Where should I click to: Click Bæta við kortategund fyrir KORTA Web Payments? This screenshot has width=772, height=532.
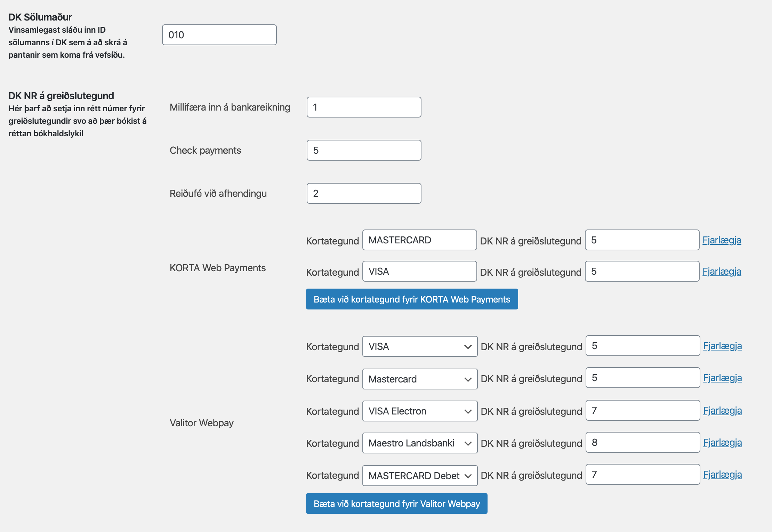pos(412,299)
